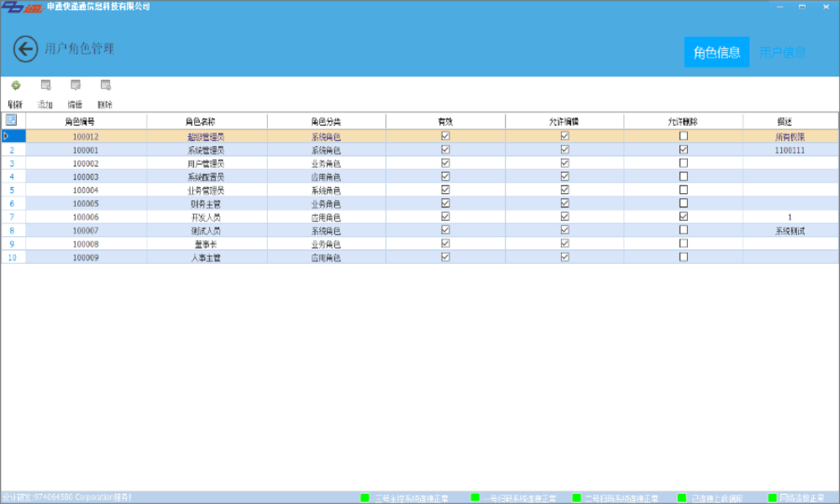This screenshot has width=840, height=504.
Task: Click the row indicator arrow of first row
Action: click(x=7, y=136)
